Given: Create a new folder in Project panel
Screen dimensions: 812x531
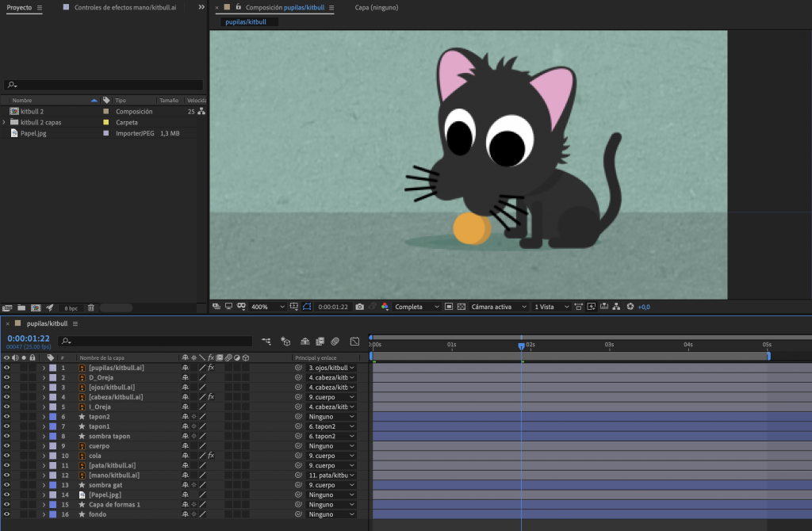Looking at the screenshot, I should [21, 308].
